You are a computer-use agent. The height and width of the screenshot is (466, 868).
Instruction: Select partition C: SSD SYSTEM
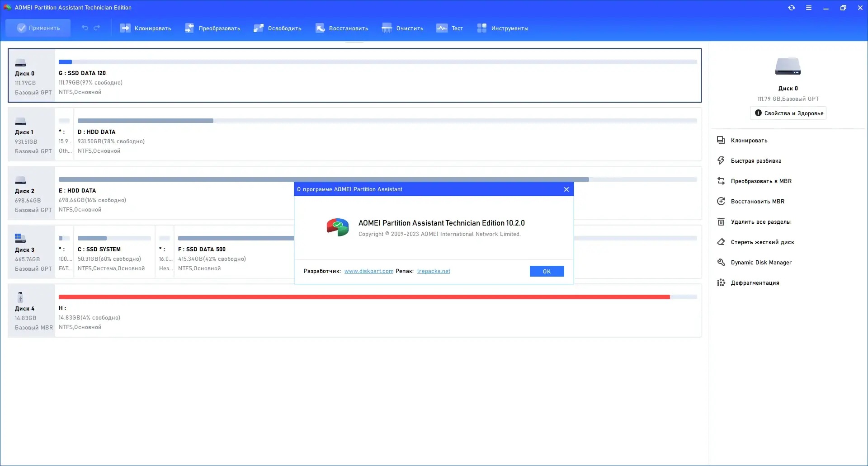pyautogui.click(x=114, y=252)
